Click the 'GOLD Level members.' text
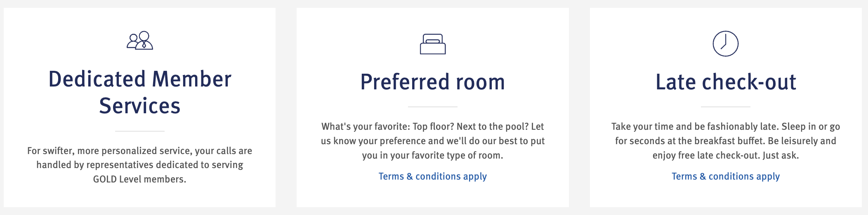868x215 pixels. [140, 179]
